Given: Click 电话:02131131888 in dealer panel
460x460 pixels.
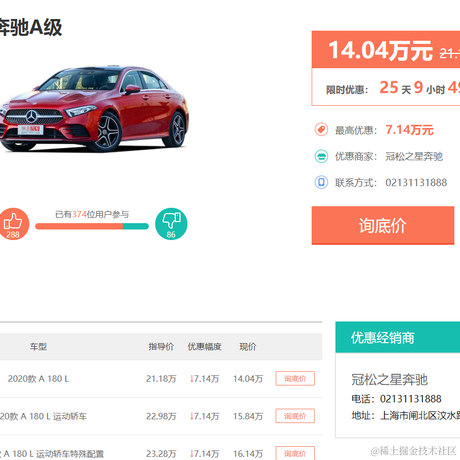Looking at the screenshot, I should [x=396, y=399].
